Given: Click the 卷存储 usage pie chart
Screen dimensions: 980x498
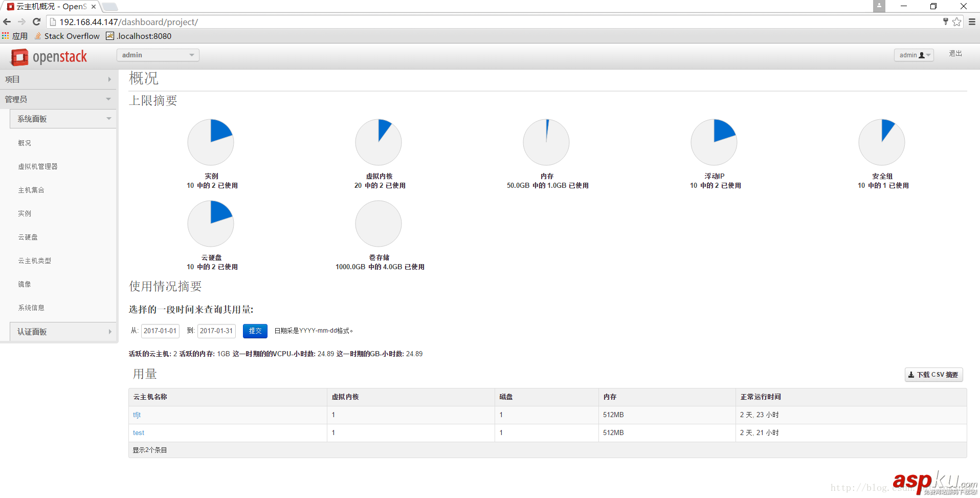Looking at the screenshot, I should tap(378, 224).
